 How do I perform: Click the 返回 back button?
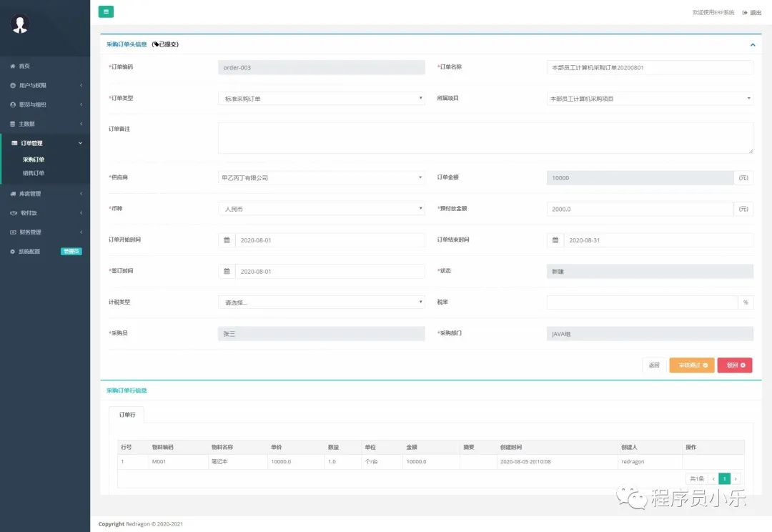tap(654, 365)
